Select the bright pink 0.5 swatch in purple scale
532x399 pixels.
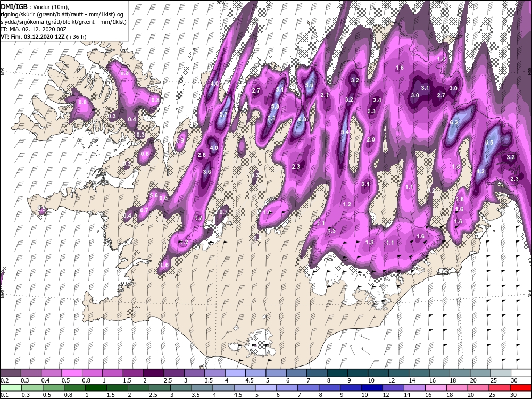click(x=72, y=373)
